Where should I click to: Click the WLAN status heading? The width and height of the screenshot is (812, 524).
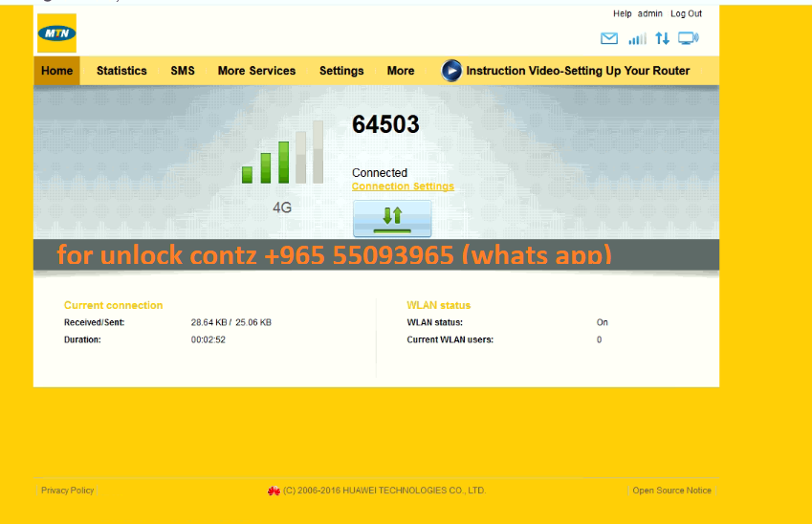coord(439,305)
